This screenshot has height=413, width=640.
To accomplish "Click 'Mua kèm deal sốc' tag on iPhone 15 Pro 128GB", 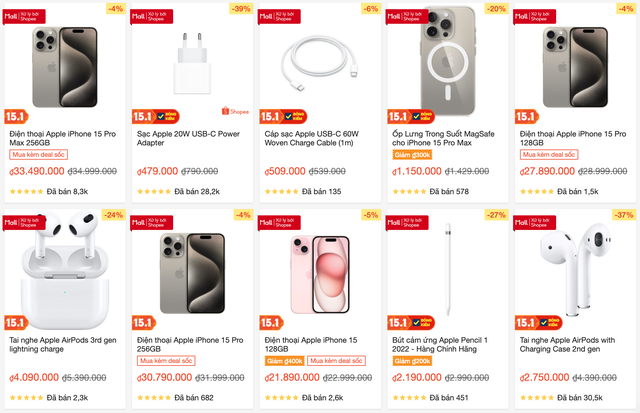I will 549,155.
